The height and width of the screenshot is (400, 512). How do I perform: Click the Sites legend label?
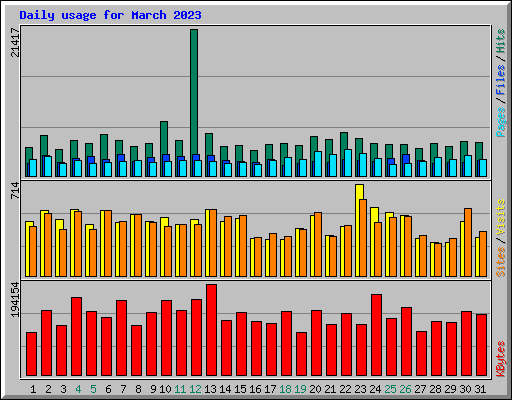tap(501, 262)
